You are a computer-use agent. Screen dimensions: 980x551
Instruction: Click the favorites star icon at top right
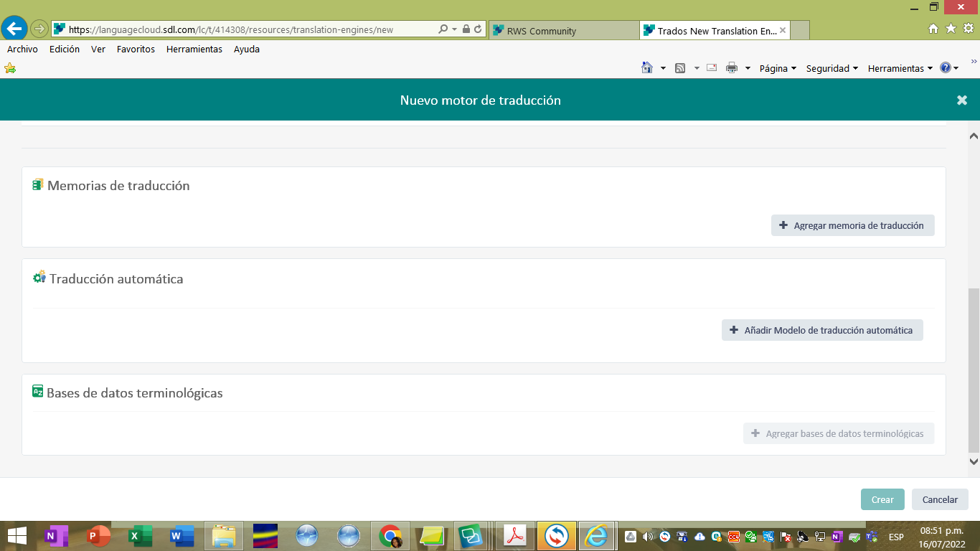point(951,29)
